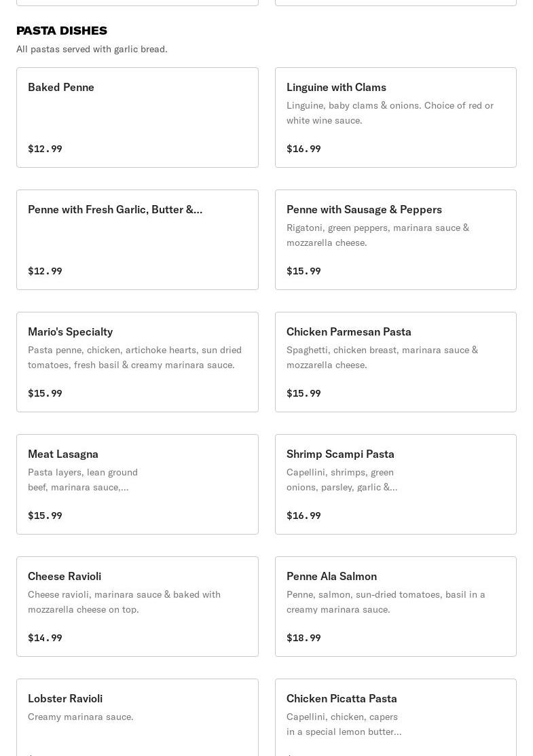Click the Pasta Dishes section heading

click(x=62, y=31)
